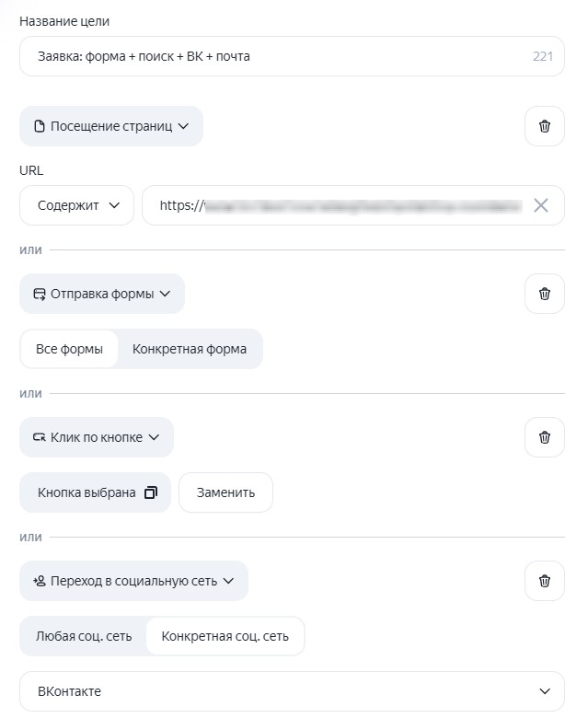The height and width of the screenshot is (718, 588).
Task: Open the Клик по кнопке condition type dropdown
Action: (97, 437)
